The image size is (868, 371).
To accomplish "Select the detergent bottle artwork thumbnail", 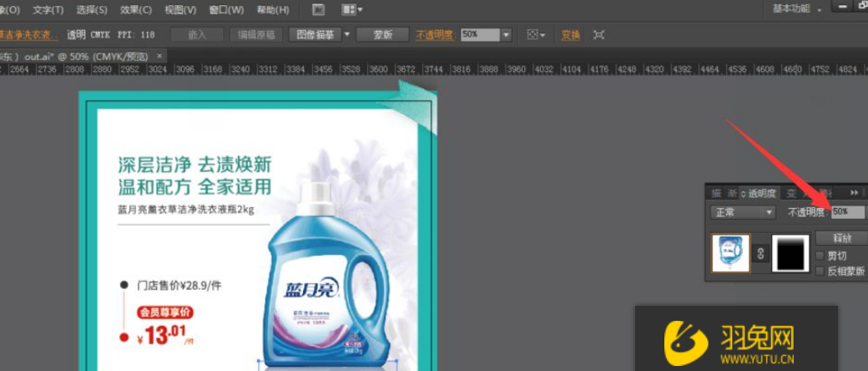I will [x=731, y=253].
